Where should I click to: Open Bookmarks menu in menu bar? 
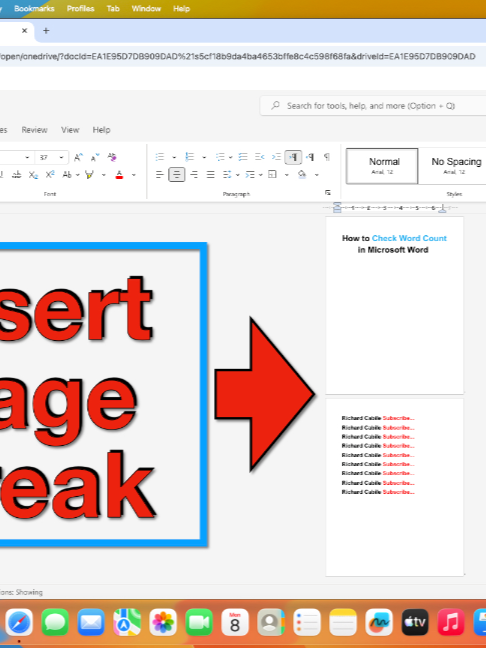(34, 8)
